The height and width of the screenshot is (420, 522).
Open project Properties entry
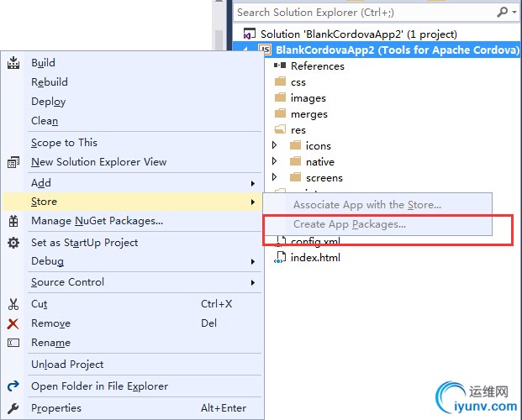[133, 408]
